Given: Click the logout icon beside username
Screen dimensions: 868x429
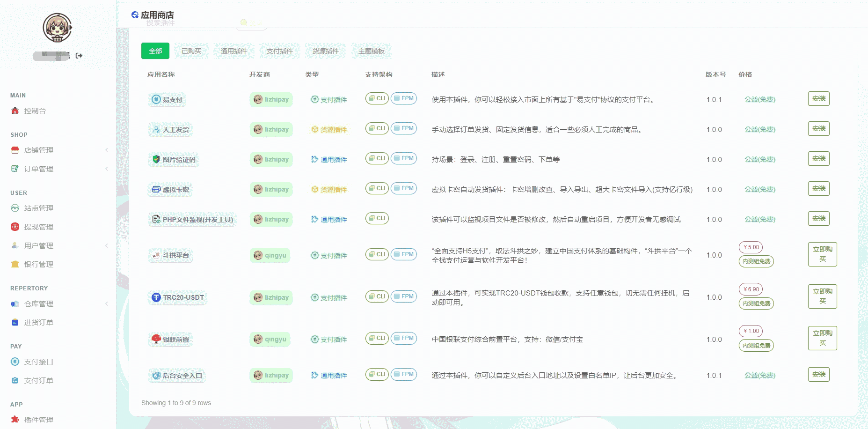Looking at the screenshot, I should (79, 56).
